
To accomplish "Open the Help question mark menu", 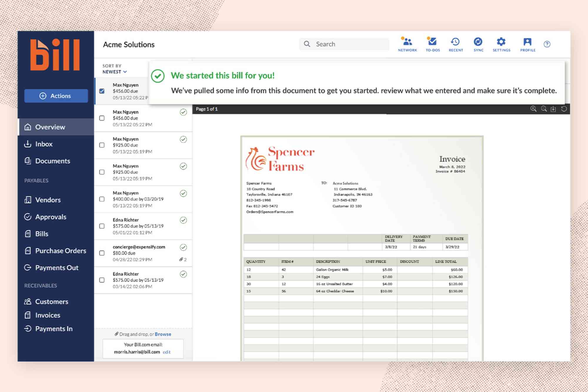I will (x=547, y=44).
